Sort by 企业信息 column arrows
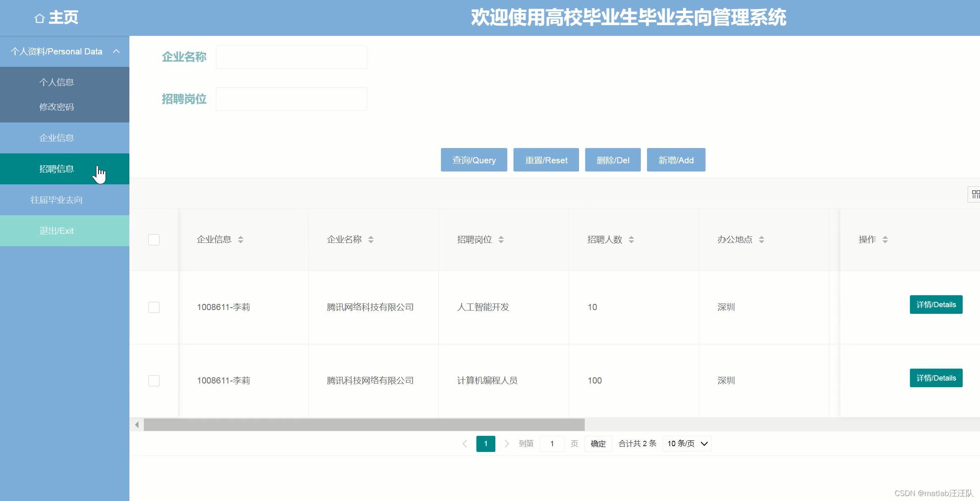The width and height of the screenshot is (980, 501). [241, 240]
